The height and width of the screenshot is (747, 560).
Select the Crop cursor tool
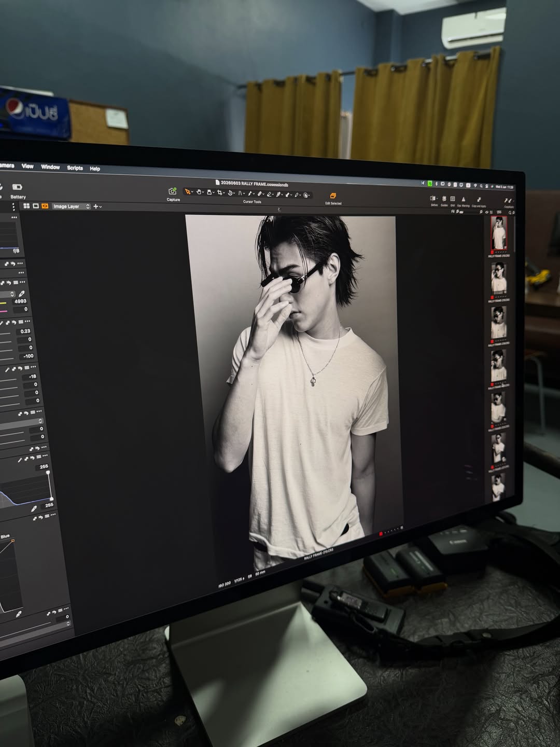coord(219,192)
